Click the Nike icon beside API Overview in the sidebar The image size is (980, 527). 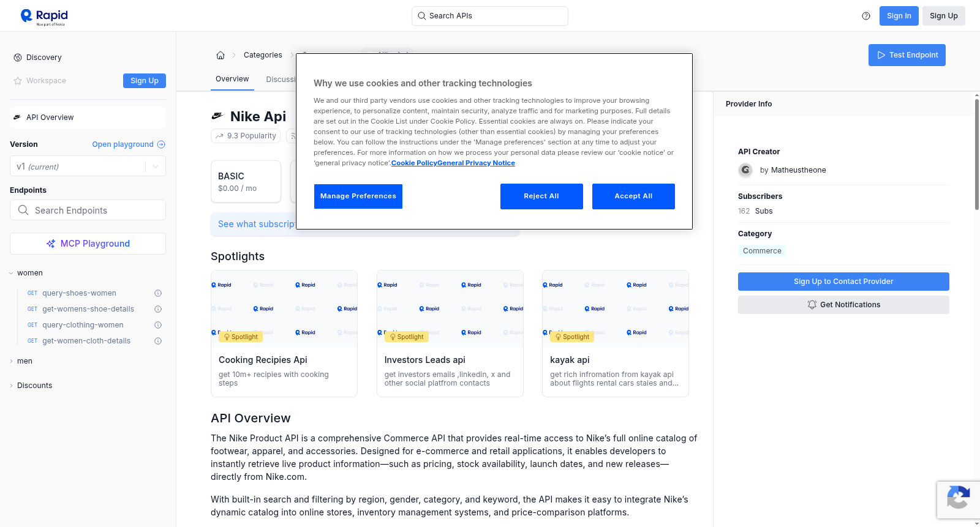17,118
